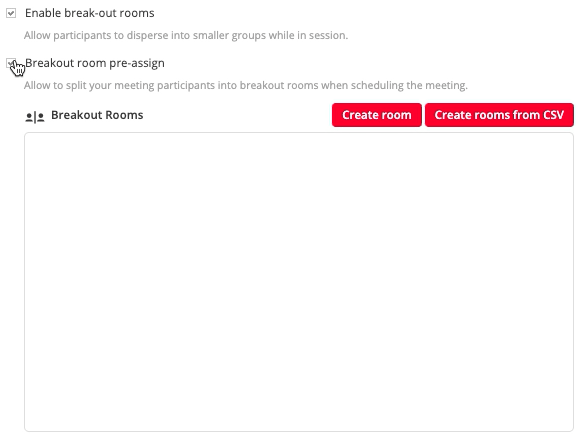Disable break-out rooms using its checkbox
580x435 pixels.
click(x=11, y=13)
